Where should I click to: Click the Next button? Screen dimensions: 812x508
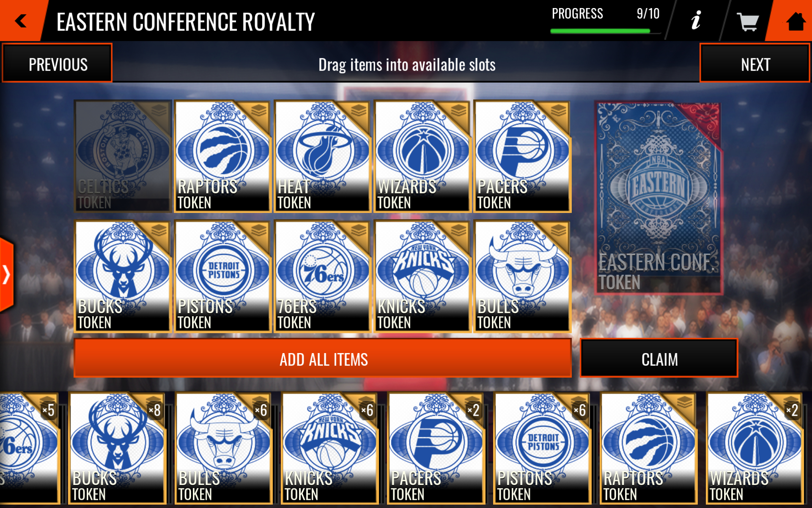click(x=755, y=63)
